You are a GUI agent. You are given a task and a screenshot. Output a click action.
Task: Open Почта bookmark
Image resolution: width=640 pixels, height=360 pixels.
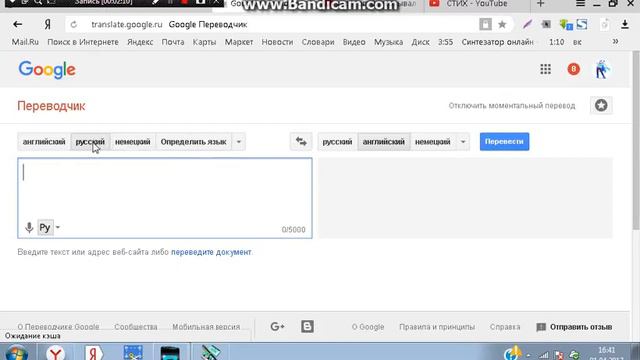click(173, 42)
